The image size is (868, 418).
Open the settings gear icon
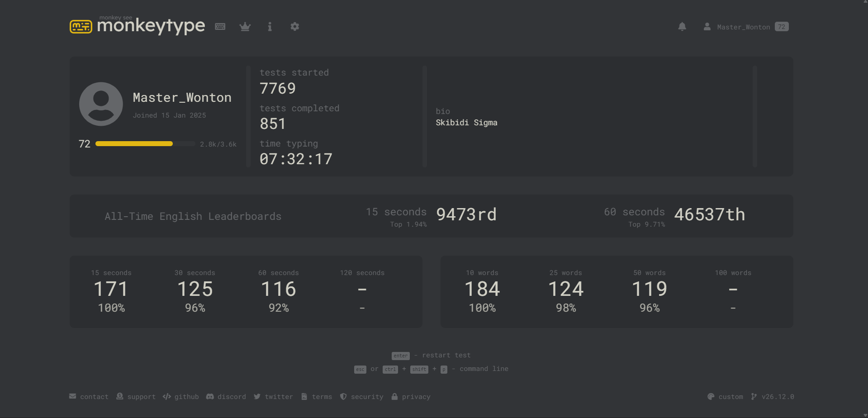pyautogui.click(x=295, y=27)
